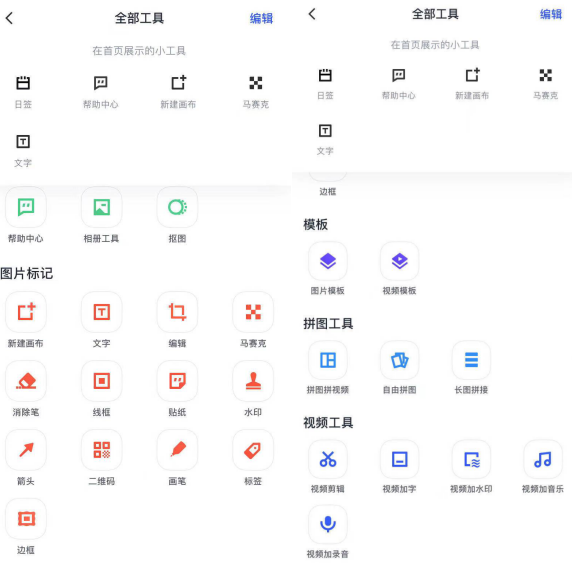Image resolution: width=572 pixels, height=566 pixels.
Task: Go back from right 全部工具 screen
Action: tap(312, 14)
